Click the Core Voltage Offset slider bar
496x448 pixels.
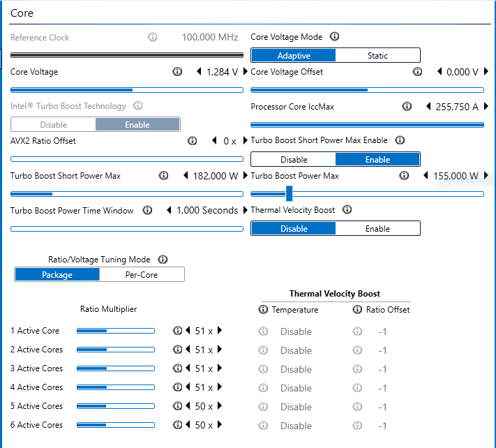pyautogui.click(x=367, y=90)
